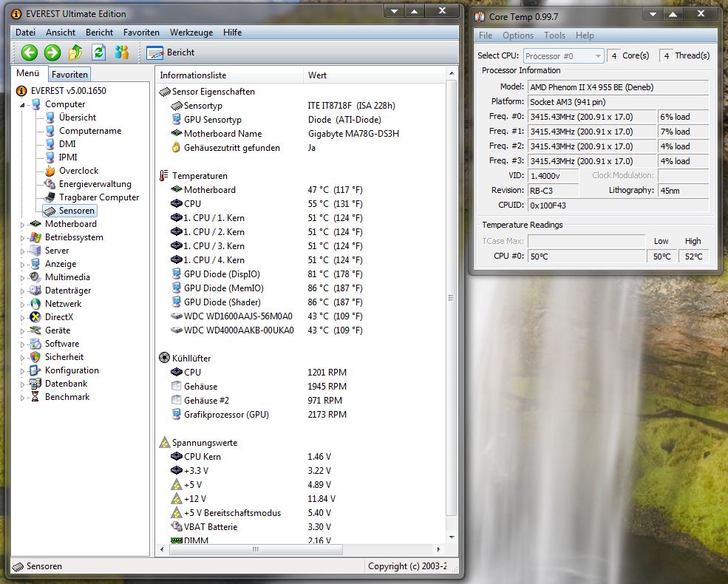Click the horizontal scrollbar thumb in EVEREST
The image size is (728, 584).
(256, 550)
